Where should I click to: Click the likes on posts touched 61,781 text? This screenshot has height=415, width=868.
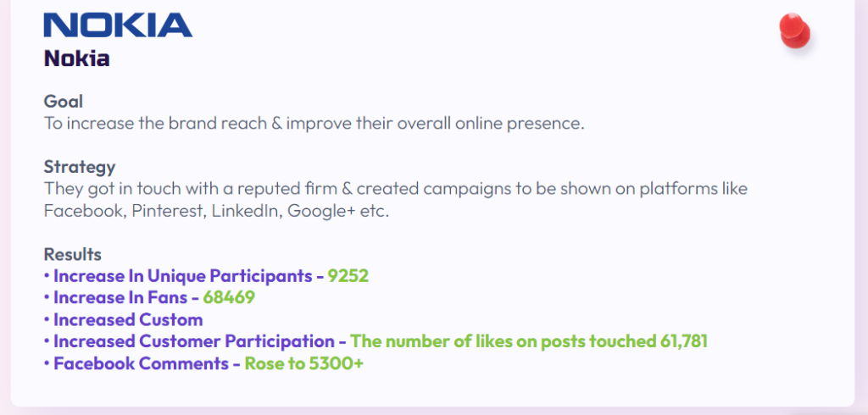point(529,342)
